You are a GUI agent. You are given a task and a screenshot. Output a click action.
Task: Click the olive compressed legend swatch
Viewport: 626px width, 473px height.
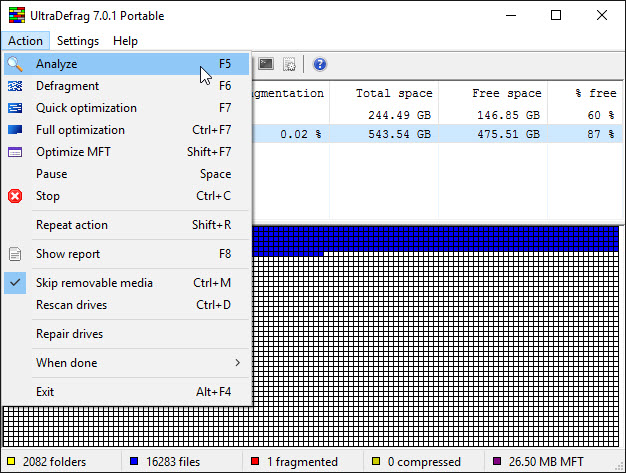tap(376, 461)
